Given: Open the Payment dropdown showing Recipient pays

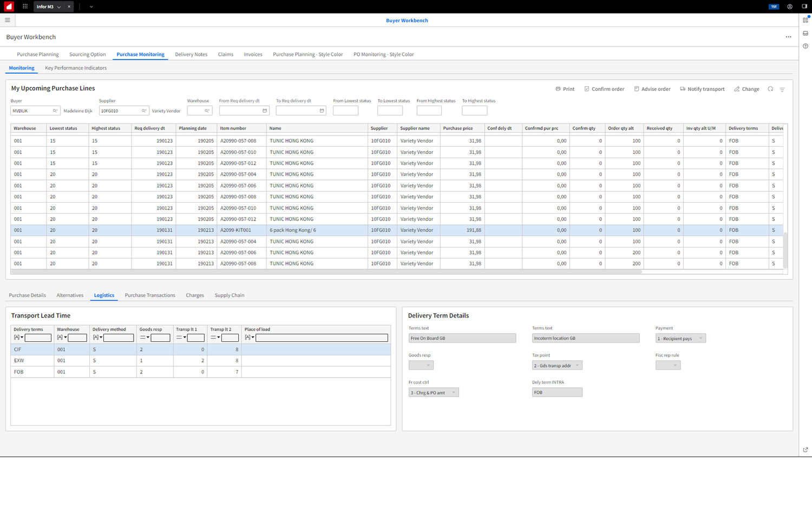Looking at the screenshot, I should pyautogui.click(x=700, y=338).
